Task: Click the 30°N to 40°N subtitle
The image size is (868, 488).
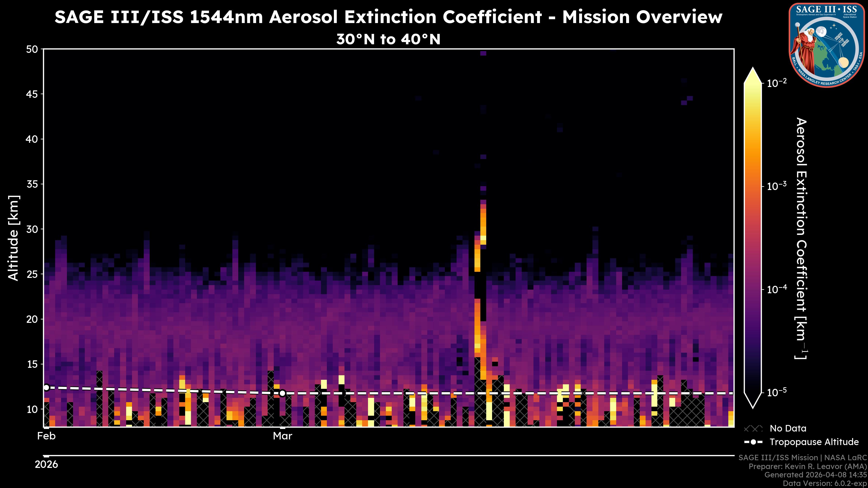Action: coord(388,39)
